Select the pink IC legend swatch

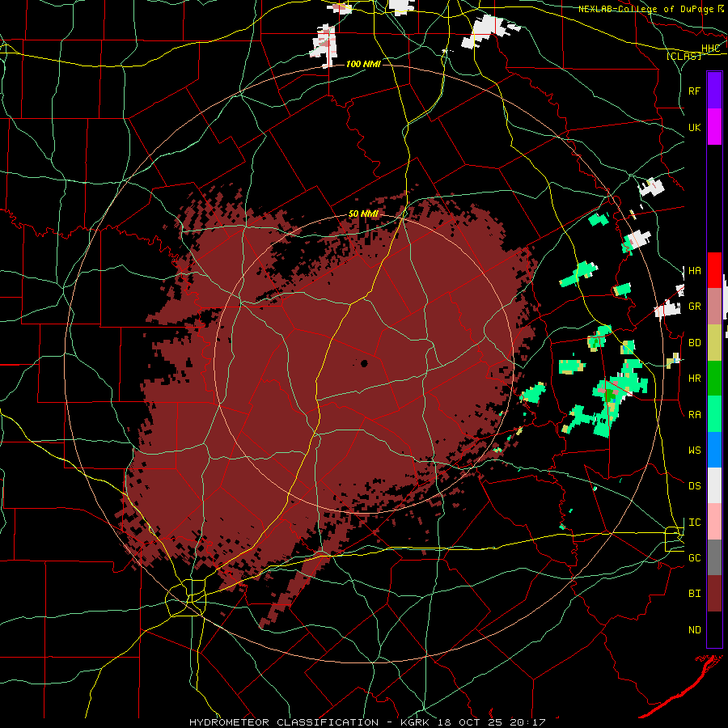click(x=714, y=522)
